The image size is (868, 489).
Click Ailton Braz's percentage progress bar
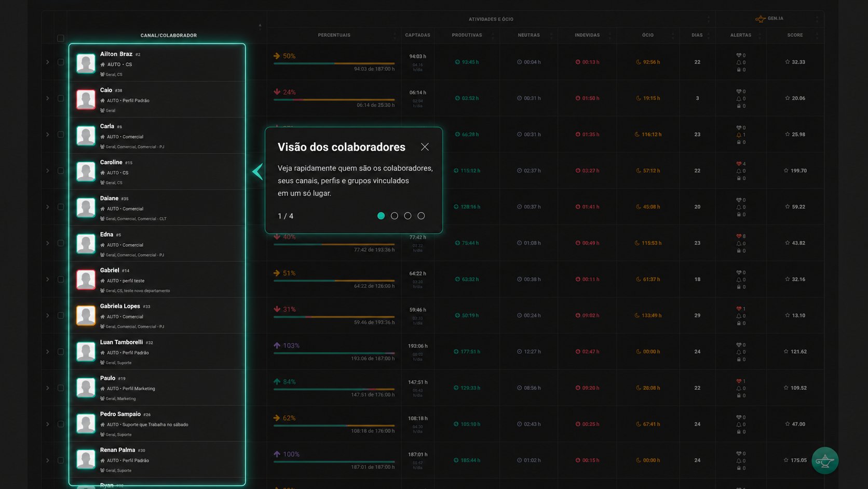pyautogui.click(x=334, y=63)
